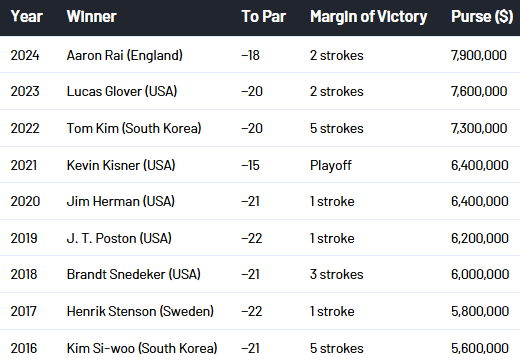520x361 pixels.
Task: Click the Year column header
Action: [x=27, y=16]
